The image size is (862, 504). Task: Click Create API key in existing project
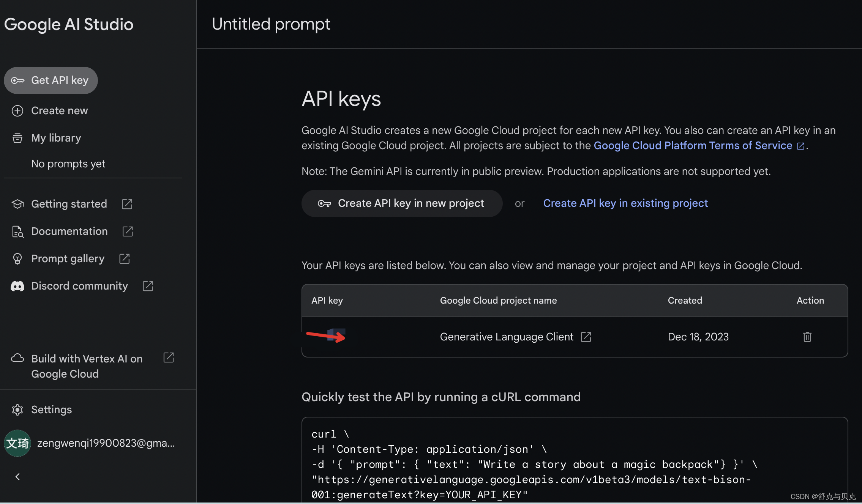coord(625,203)
